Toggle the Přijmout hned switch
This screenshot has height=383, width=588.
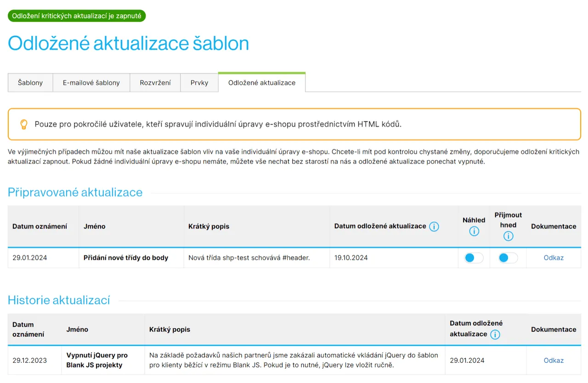click(508, 258)
